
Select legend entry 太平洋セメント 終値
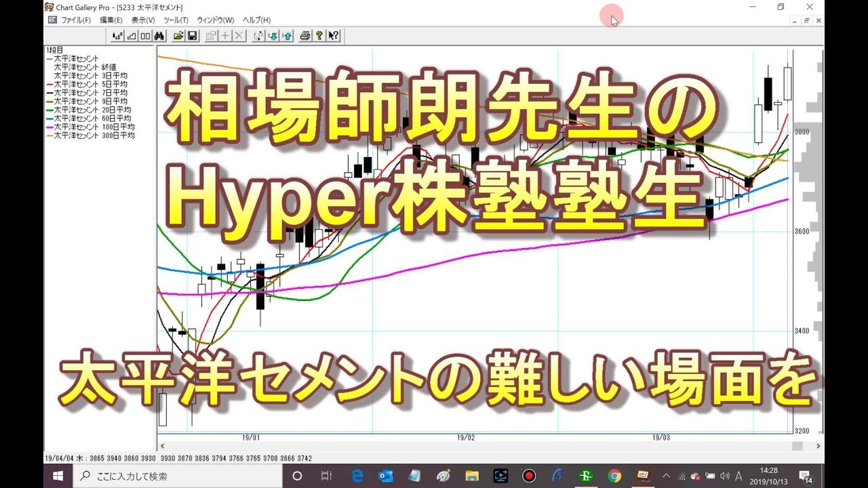point(85,67)
